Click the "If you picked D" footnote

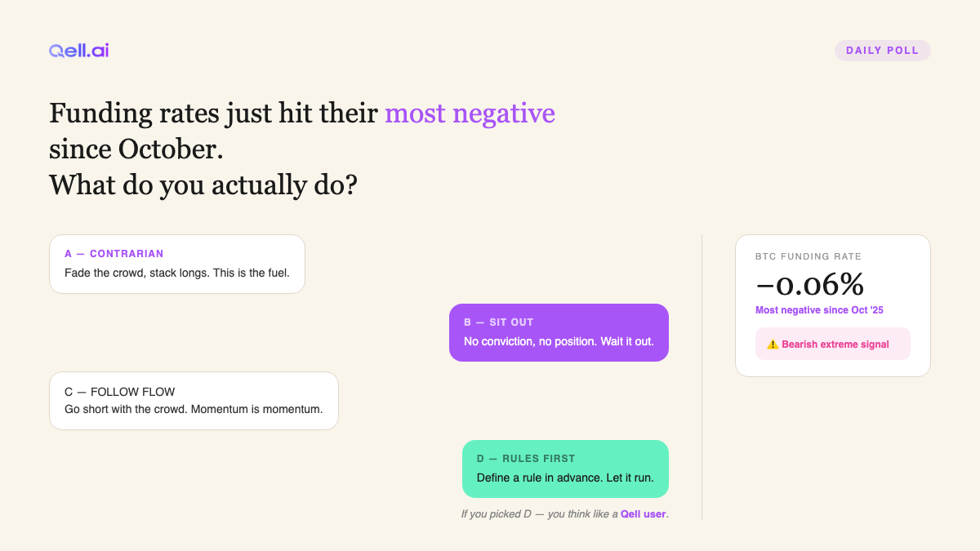pos(539,514)
